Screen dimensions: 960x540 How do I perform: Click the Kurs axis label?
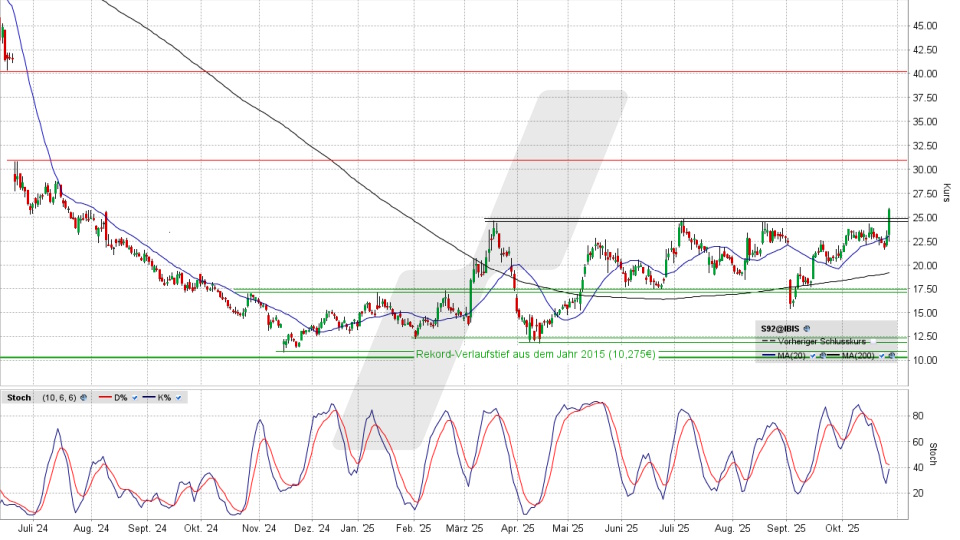(x=946, y=191)
